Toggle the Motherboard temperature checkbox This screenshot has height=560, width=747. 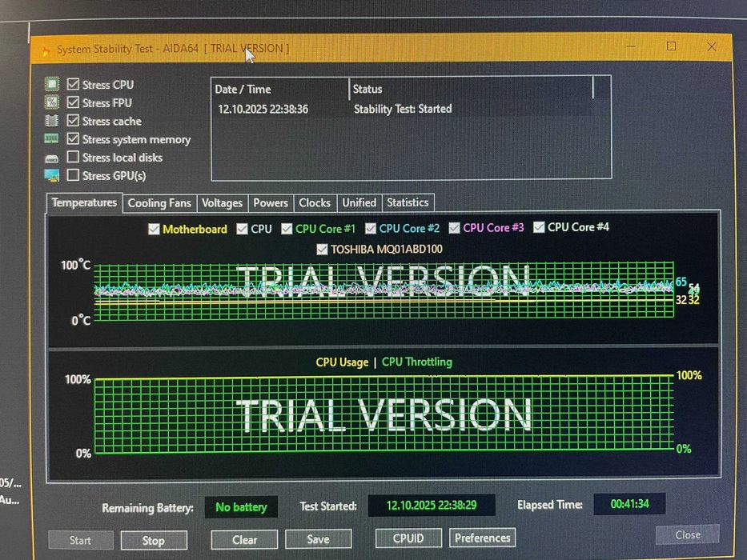[x=154, y=229]
